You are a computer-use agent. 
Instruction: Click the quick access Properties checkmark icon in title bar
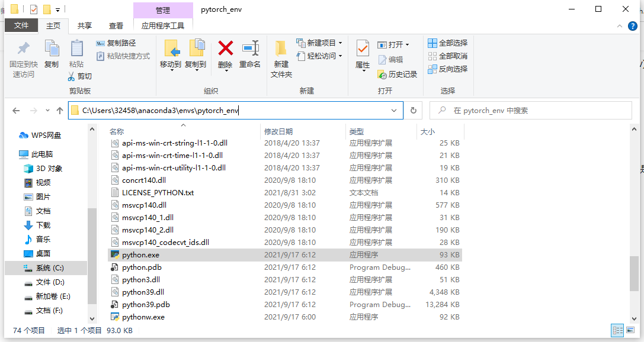(34, 9)
